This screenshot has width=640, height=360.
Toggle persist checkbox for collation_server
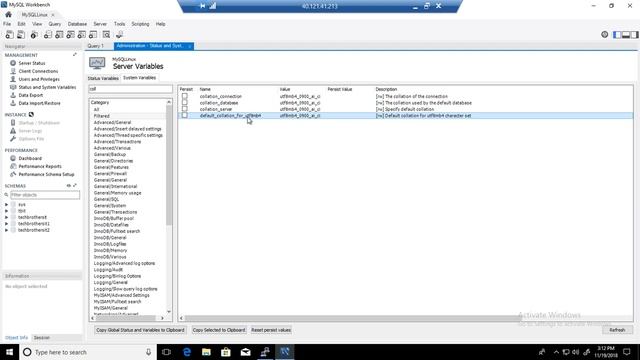(x=184, y=109)
